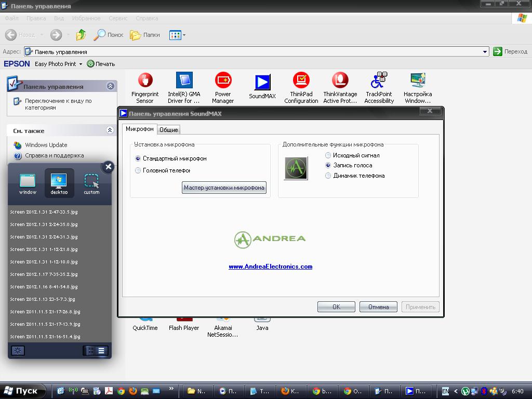Select Исходный сигнал radio option
Screen dimensions: 532x399
328,155
